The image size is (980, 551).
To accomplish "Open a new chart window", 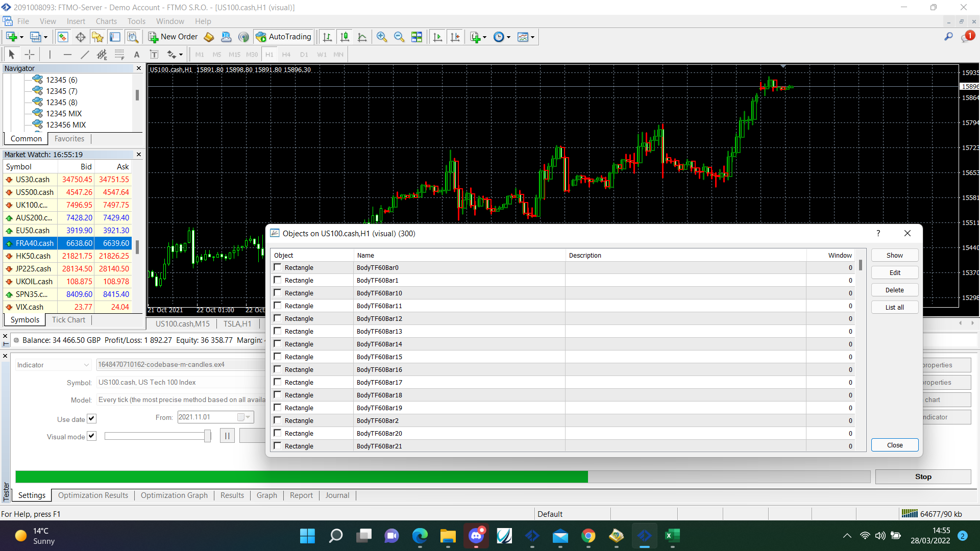I will click(x=11, y=37).
